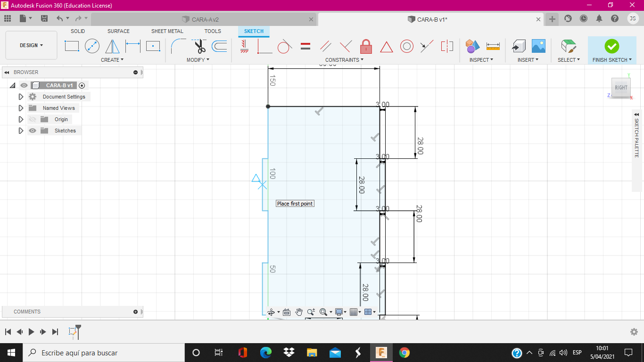The height and width of the screenshot is (362, 644).
Task: Select the Pan hand tool
Action: point(299,312)
